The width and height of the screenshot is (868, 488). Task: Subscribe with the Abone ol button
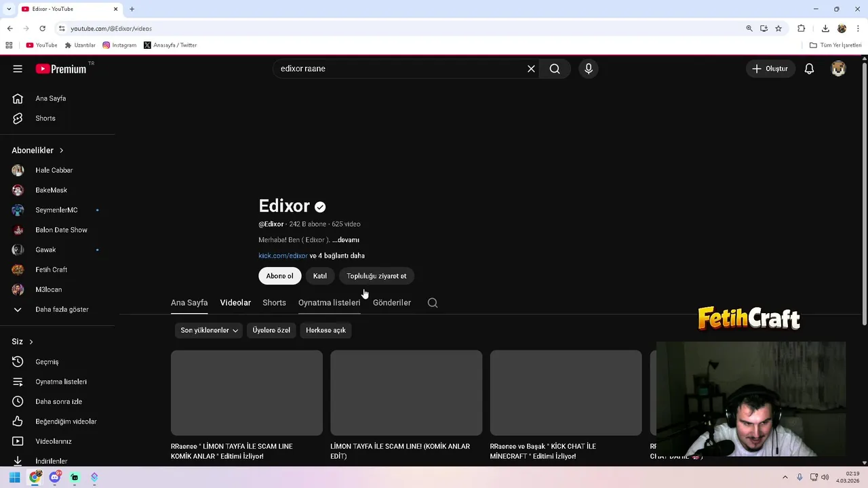pyautogui.click(x=279, y=276)
